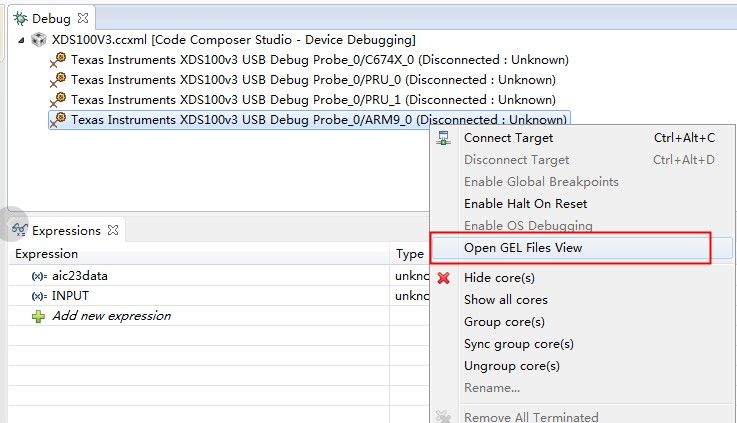Screen dimensions: 737x423
Task: Select the XDS100V3.ccxml debugging session row
Action: 234,40
